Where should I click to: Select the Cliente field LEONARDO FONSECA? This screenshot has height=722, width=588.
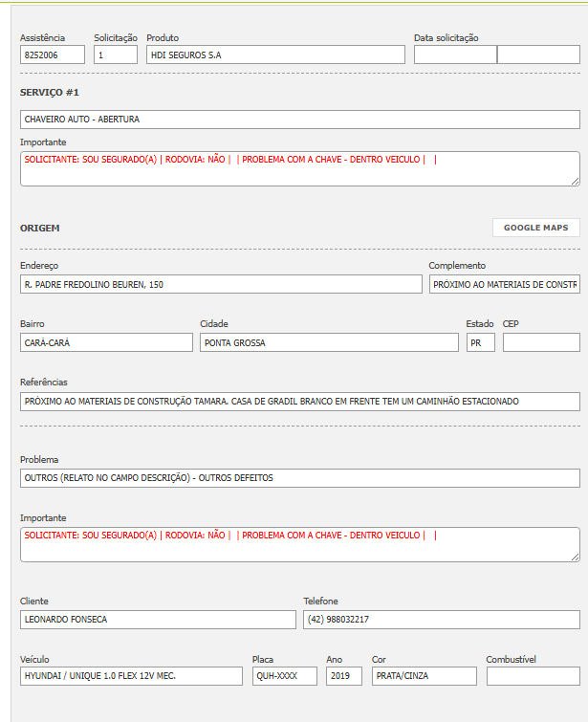pyautogui.click(x=158, y=620)
